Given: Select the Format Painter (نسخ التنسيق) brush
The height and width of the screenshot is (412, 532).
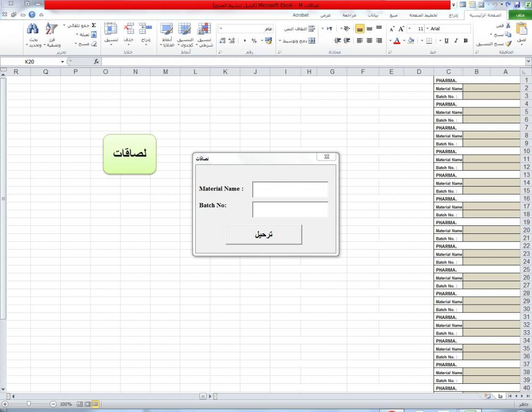Looking at the screenshot, I should click(508, 44).
